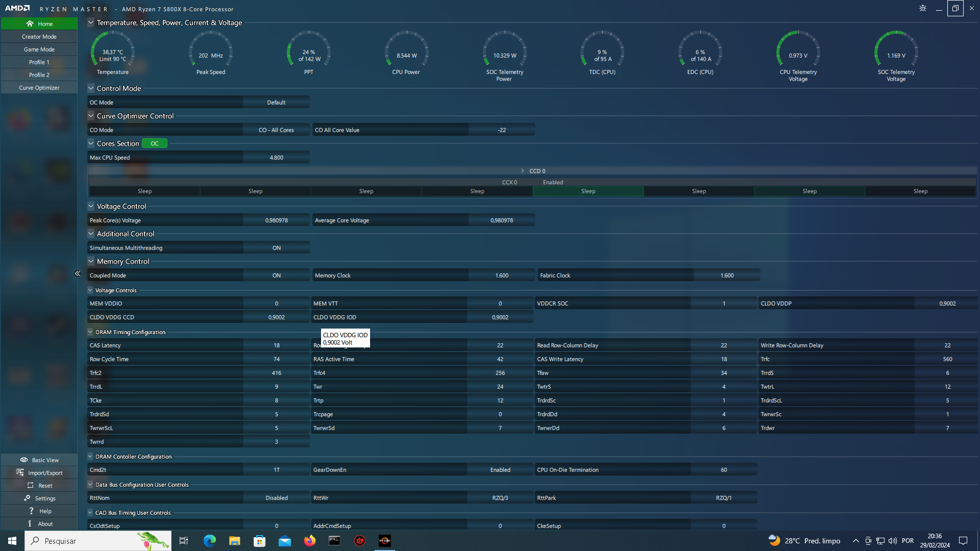Open Curve Optimizer tab

(39, 88)
